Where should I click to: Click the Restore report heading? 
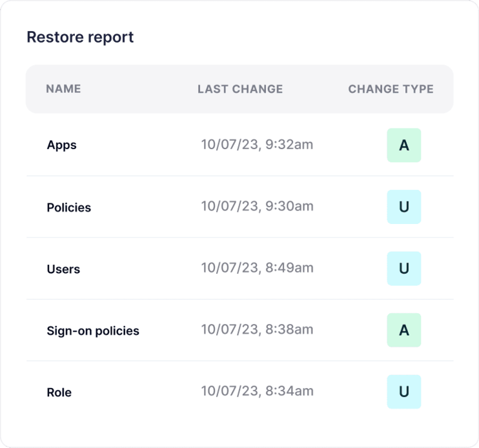[x=80, y=37]
